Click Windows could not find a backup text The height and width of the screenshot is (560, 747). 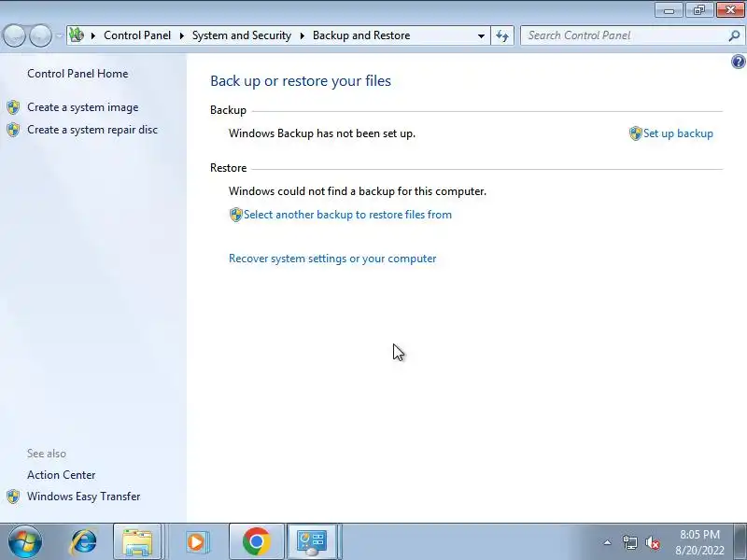(x=358, y=191)
